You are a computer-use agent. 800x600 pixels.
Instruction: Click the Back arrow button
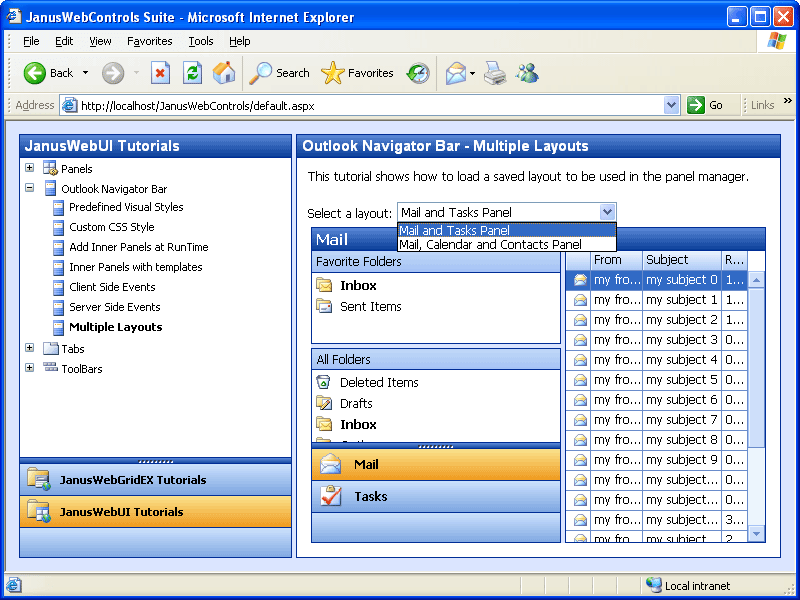click(x=35, y=73)
